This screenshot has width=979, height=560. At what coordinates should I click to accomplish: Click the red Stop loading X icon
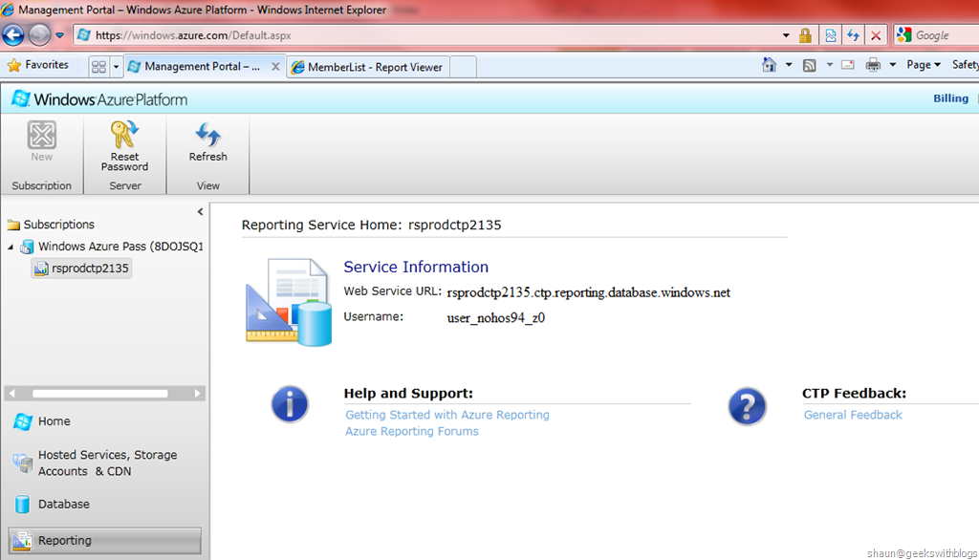click(876, 35)
